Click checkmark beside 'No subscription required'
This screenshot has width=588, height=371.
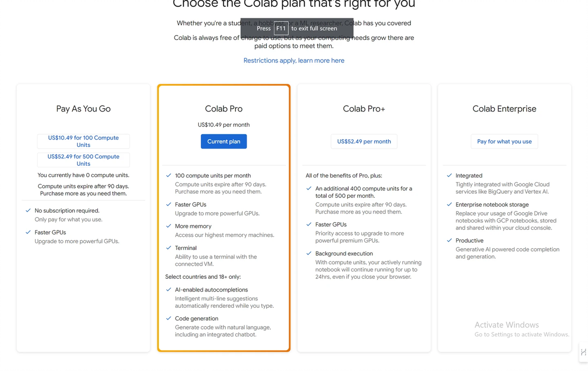pos(28,211)
